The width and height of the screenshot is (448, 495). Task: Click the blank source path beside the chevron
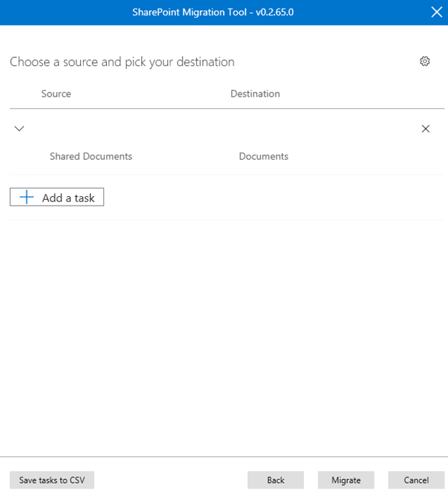click(x=109, y=129)
